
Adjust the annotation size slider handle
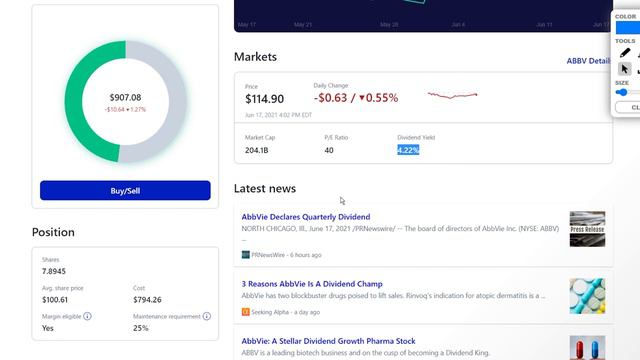click(x=622, y=92)
